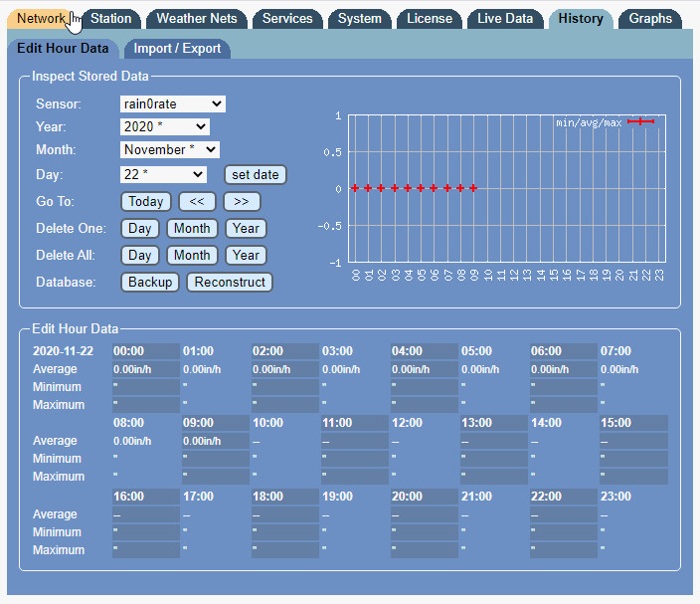Go to next day with >> button

click(242, 201)
